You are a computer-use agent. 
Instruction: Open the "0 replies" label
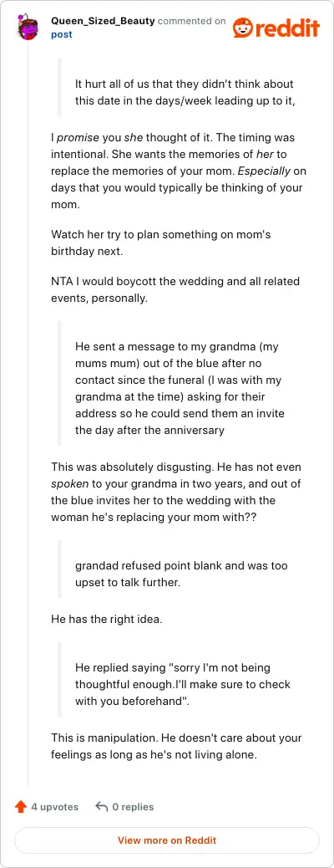pyautogui.click(x=133, y=807)
